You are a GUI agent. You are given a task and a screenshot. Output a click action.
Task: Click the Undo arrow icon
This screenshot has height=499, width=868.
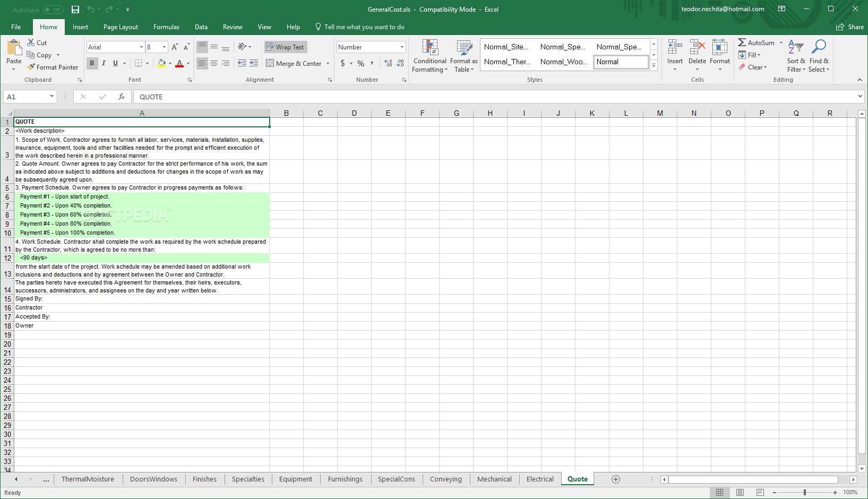click(x=90, y=10)
